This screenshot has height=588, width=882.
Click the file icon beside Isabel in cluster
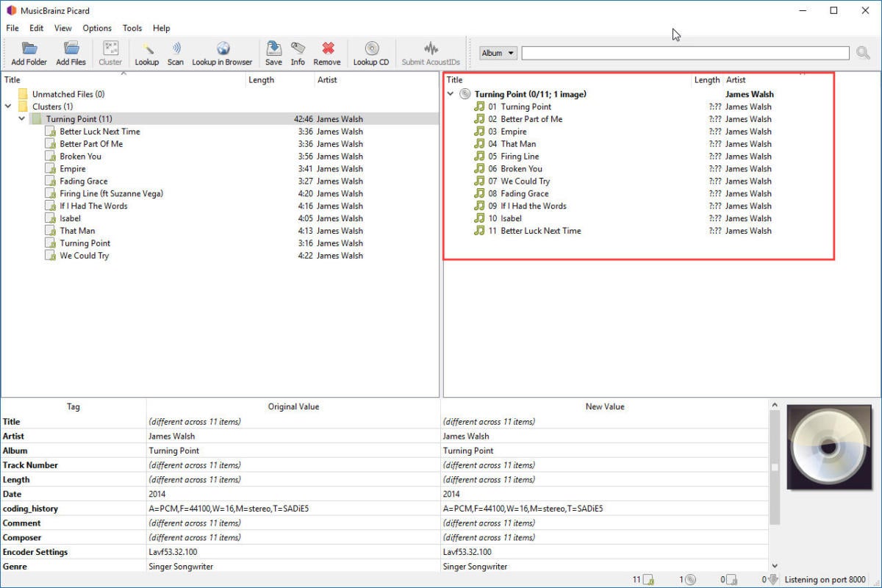[x=50, y=218]
